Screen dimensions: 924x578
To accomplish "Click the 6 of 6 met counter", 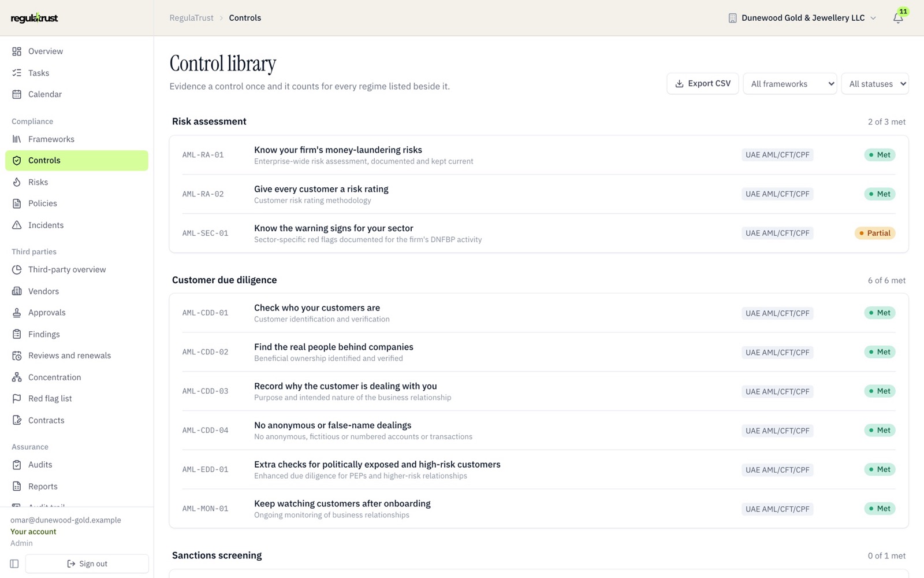I will tap(886, 280).
